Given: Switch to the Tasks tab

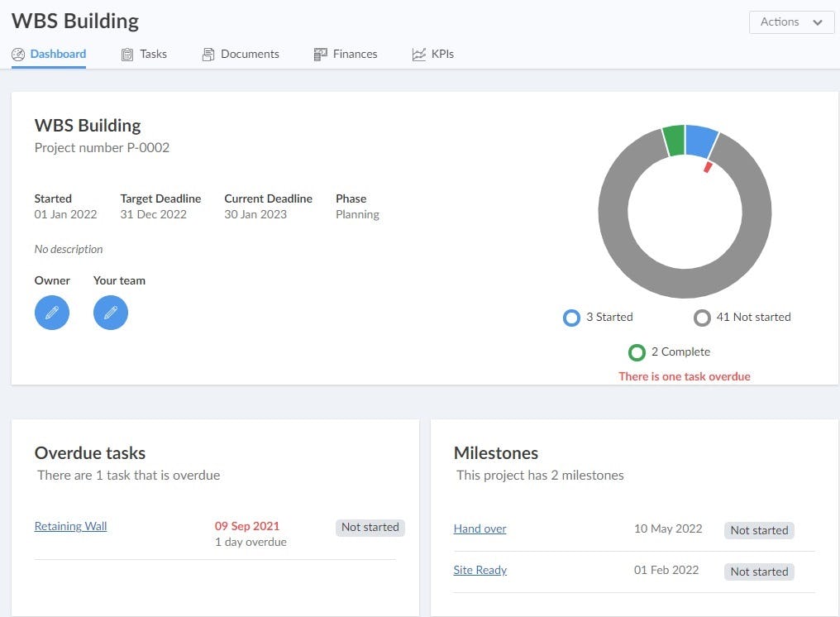Looking at the screenshot, I should point(153,55).
